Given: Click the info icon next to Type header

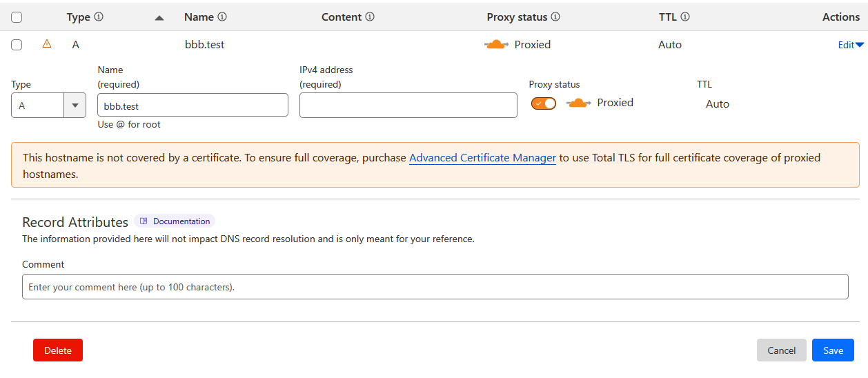Looking at the screenshot, I should pos(99,17).
